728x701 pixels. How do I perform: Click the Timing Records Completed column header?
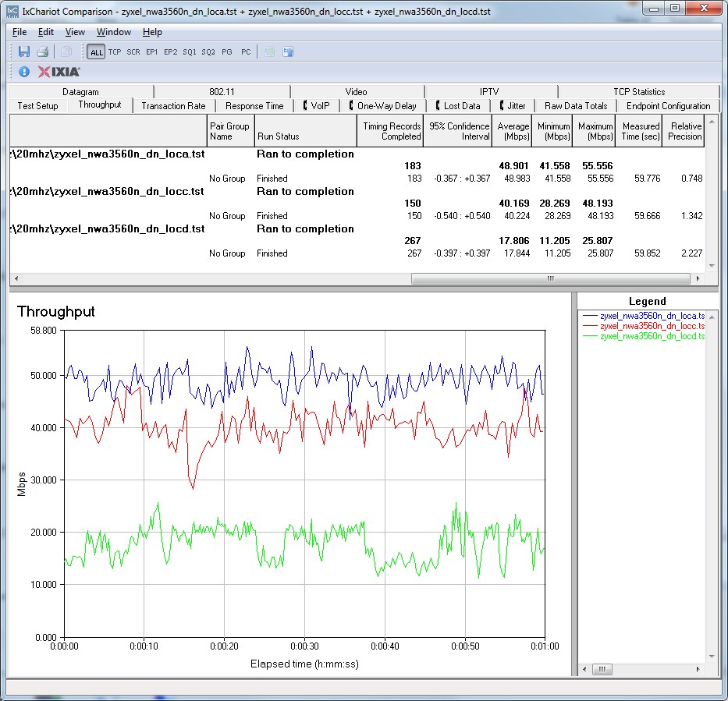pos(390,131)
